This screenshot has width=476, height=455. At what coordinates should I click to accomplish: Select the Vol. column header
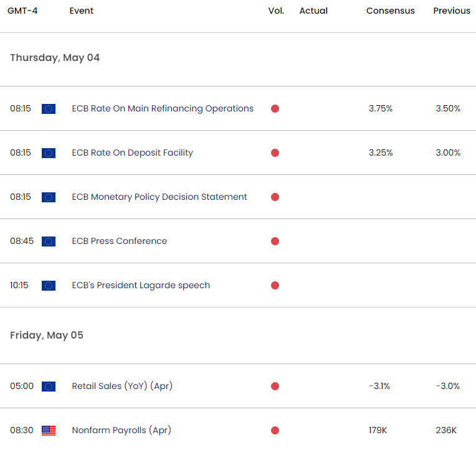275,11
